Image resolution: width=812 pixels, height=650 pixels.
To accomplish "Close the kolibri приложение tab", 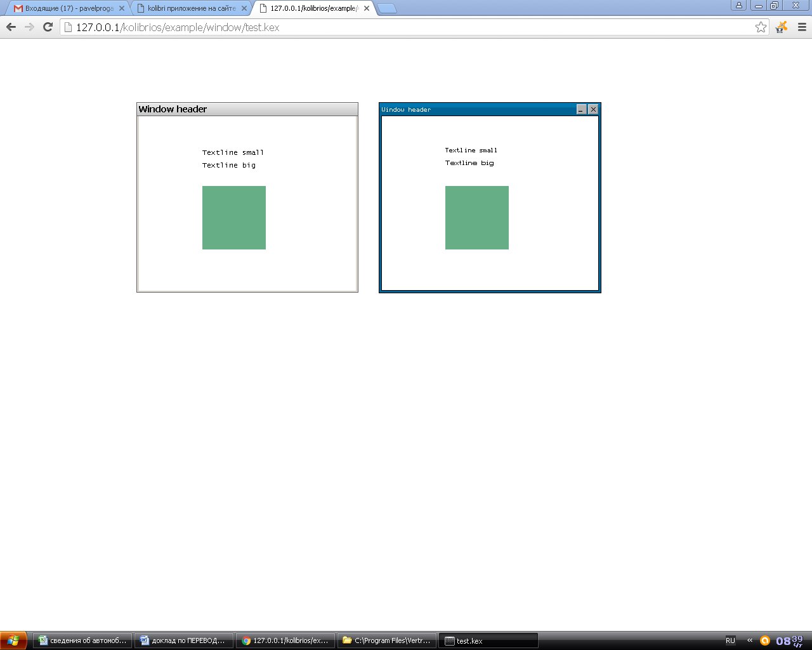I will (x=244, y=8).
